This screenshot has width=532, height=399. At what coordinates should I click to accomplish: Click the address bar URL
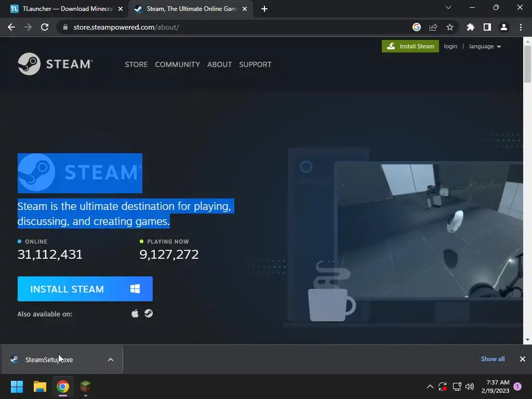(126, 27)
